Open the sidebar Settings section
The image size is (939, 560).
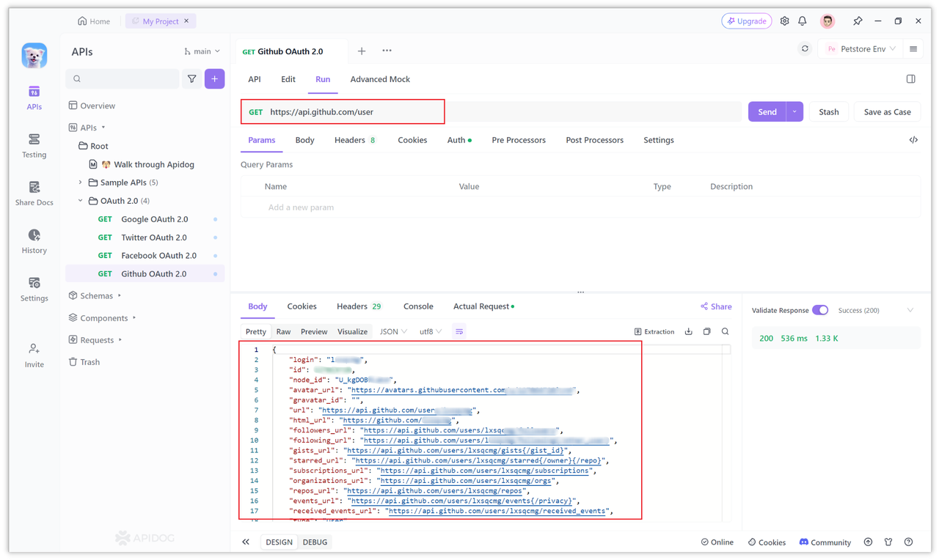coord(34,290)
